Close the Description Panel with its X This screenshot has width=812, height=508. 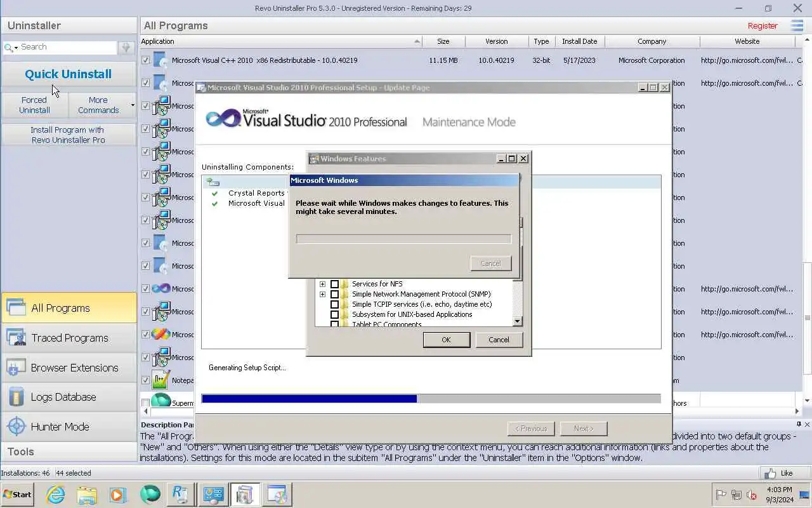(x=807, y=424)
